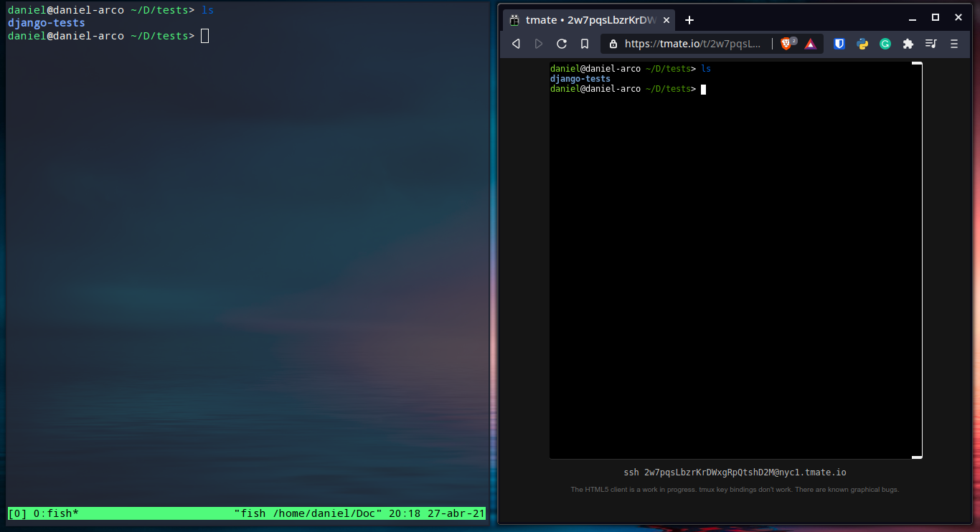Click the 'fish /home/daniel/Doc' pane title
Screen dimensions: 980x532
click(x=308, y=513)
